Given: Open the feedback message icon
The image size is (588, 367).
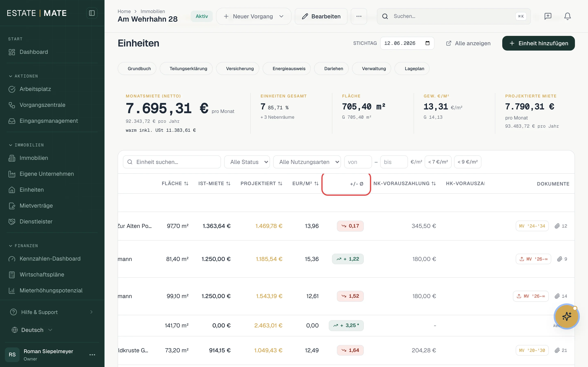Looking at the screenshot, I should [548, 16].
